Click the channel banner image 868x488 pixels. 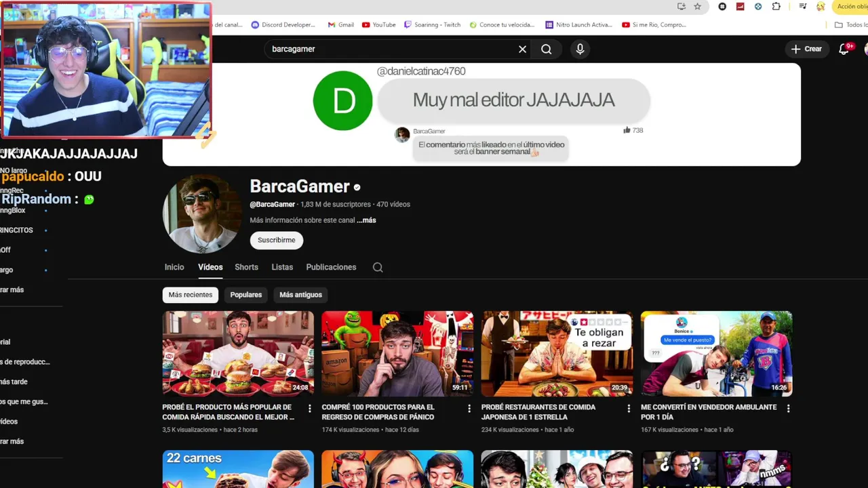[x=481, y=114]
